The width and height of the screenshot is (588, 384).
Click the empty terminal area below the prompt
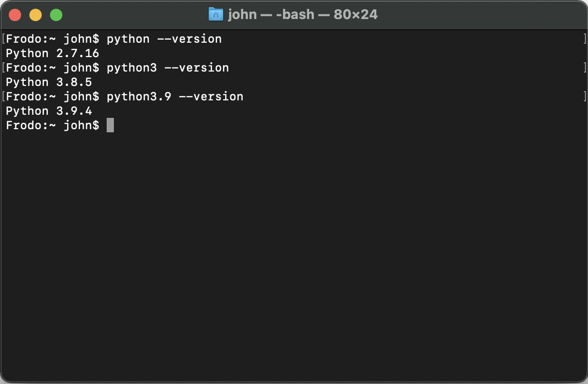[x=294, y=255]
